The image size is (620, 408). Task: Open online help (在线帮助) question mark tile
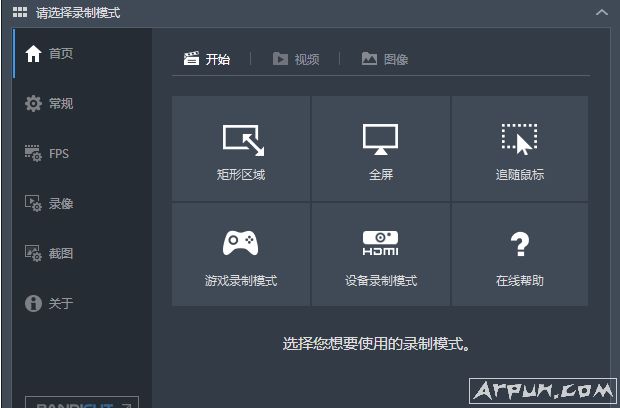(519, 255)
